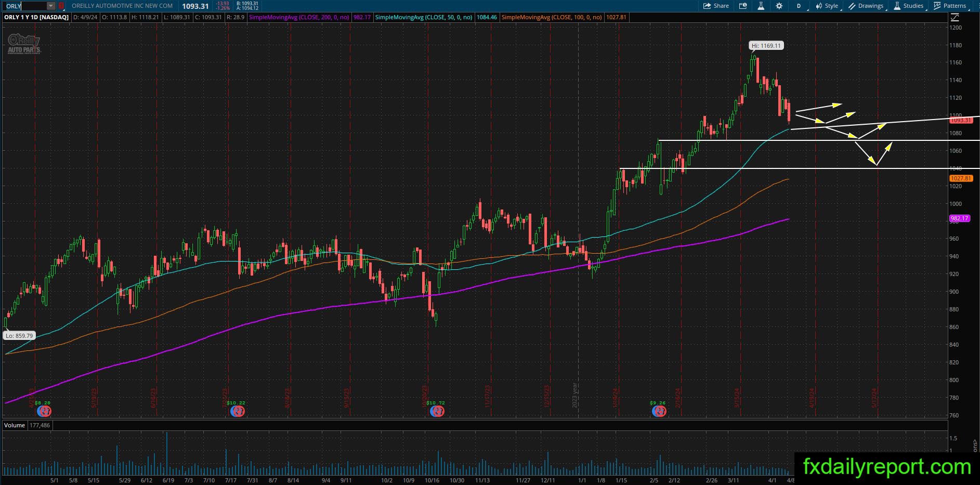Screen dimensions: 980x485
Task: Open the Drawings menu
Action: click(866, 6)
